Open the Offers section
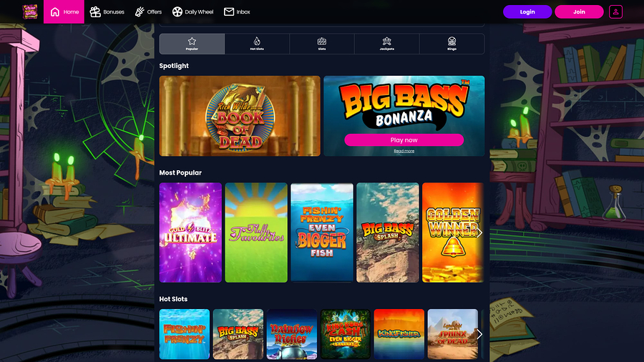 pyautogui.click(x=148, y=12)
